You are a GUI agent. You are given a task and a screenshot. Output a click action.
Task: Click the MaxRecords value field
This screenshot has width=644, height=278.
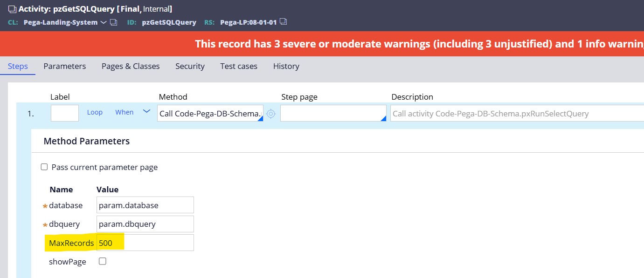145,243
